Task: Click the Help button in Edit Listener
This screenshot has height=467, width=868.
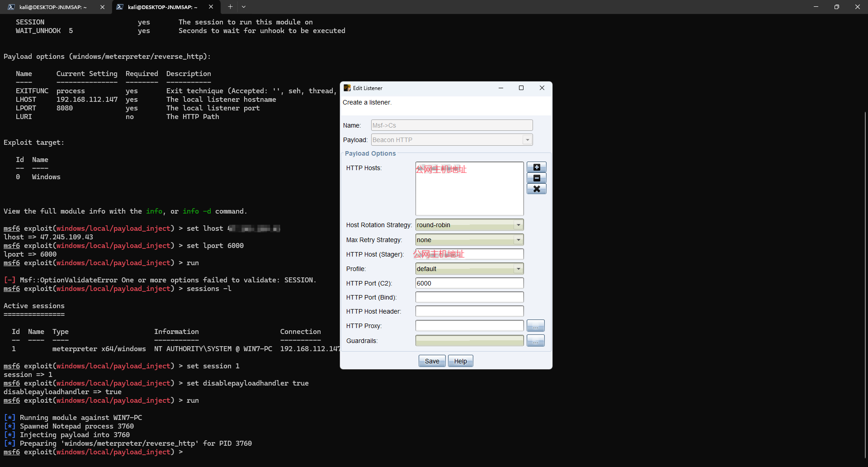Action: click(460, 361)
